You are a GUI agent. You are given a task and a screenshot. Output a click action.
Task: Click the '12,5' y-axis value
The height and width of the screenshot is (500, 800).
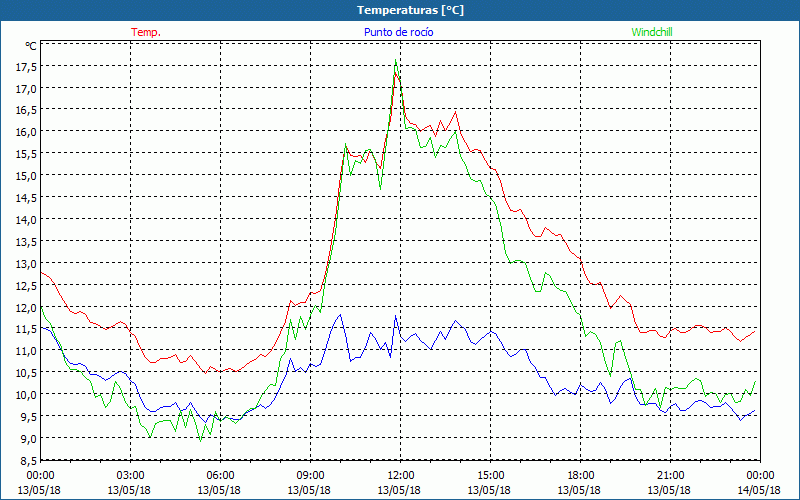[27, 285]
